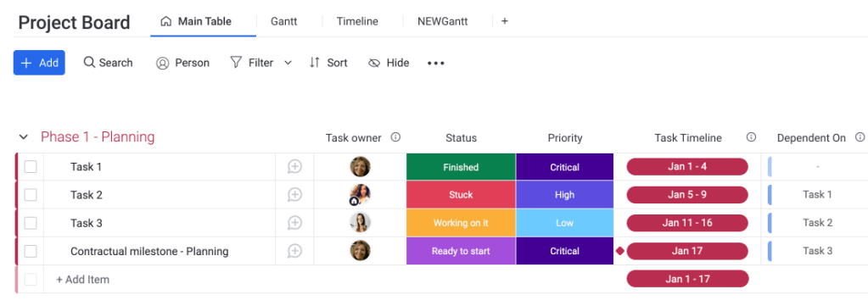Click the + Add Item row
The height and width of the screenshot is (306, 868).
coord(83,280)
